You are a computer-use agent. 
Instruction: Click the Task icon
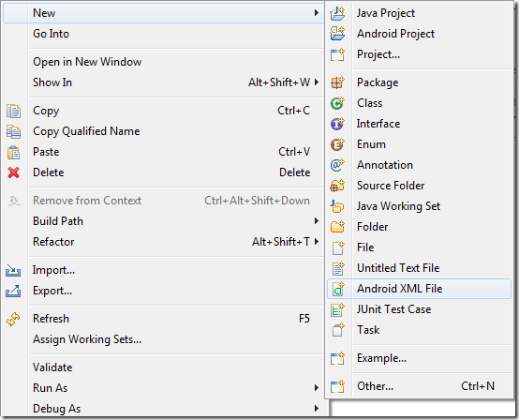tap(337, 330)
